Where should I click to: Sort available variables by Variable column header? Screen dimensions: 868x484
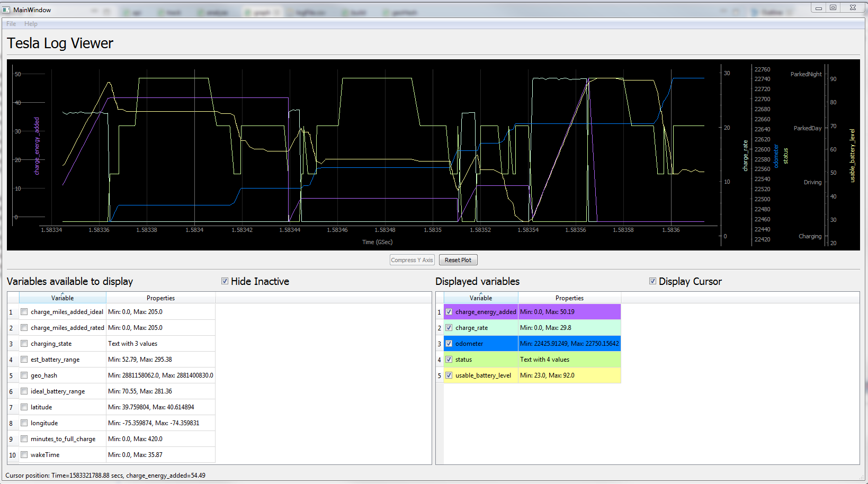pyautogui.click(x=62, y=298)
